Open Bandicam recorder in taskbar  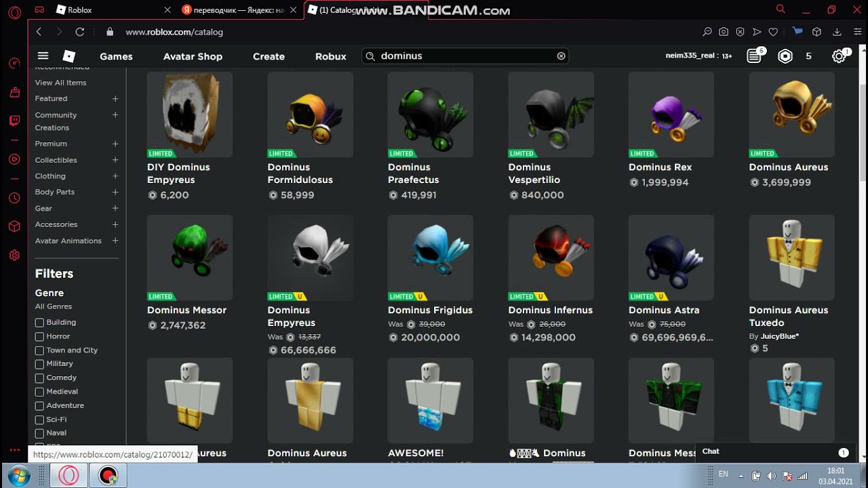108,476
